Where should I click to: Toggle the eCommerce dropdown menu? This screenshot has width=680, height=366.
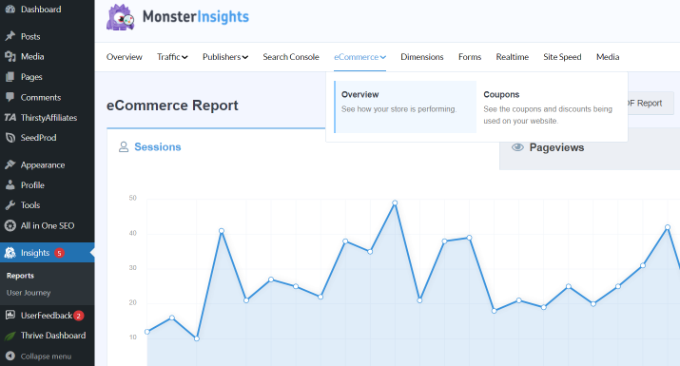360,57
